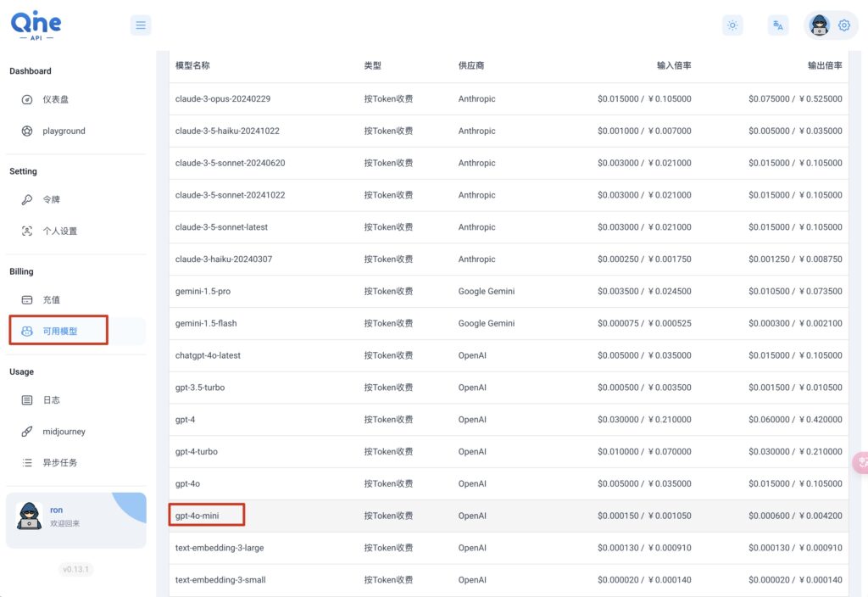The image size is (868, 597).
Task: Click the ron username link in sidebar
Action: tap(56, 510)
